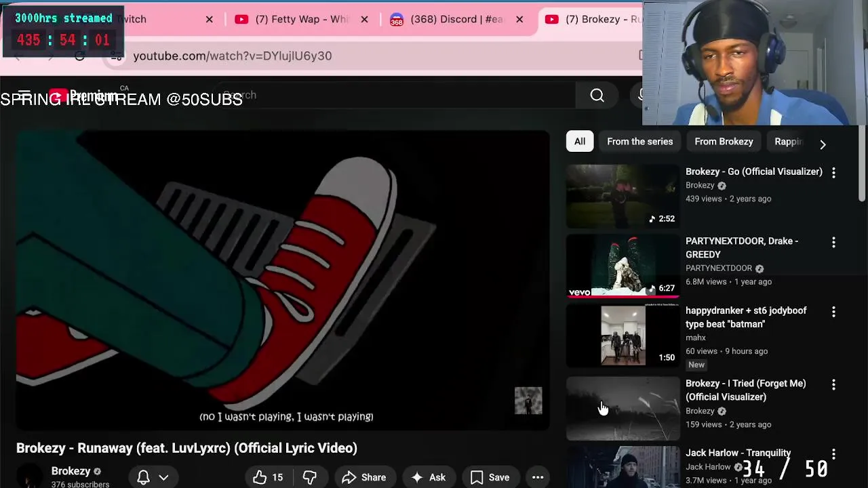
Task: Open the Brokezy - Go (Official Visualizer) title
Action: tap(754, 171)
